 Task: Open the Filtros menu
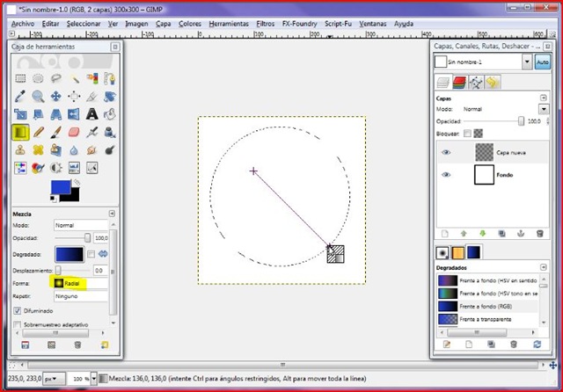[265, 24]
